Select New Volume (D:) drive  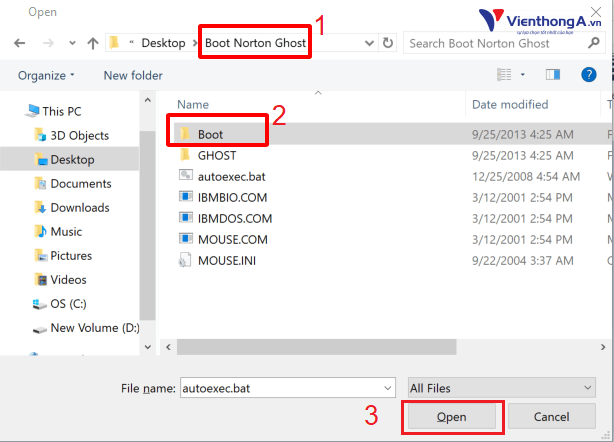click(x=86, y=328)
